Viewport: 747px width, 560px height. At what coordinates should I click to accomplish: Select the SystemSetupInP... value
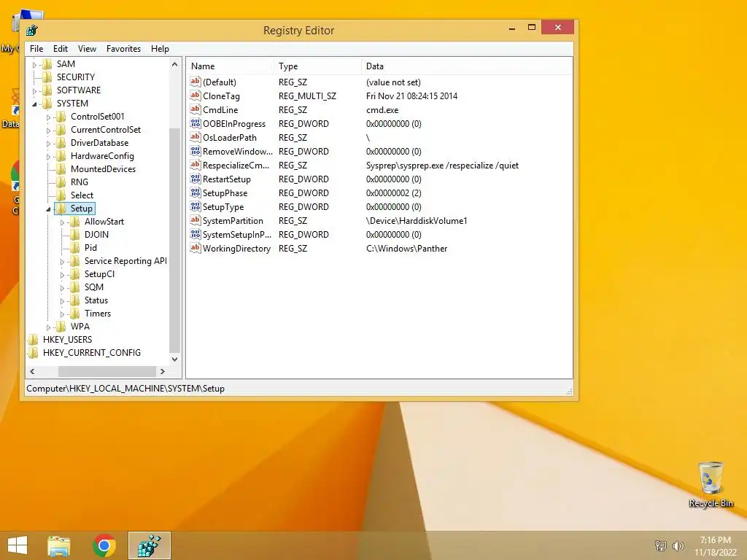tap(237, 234)
